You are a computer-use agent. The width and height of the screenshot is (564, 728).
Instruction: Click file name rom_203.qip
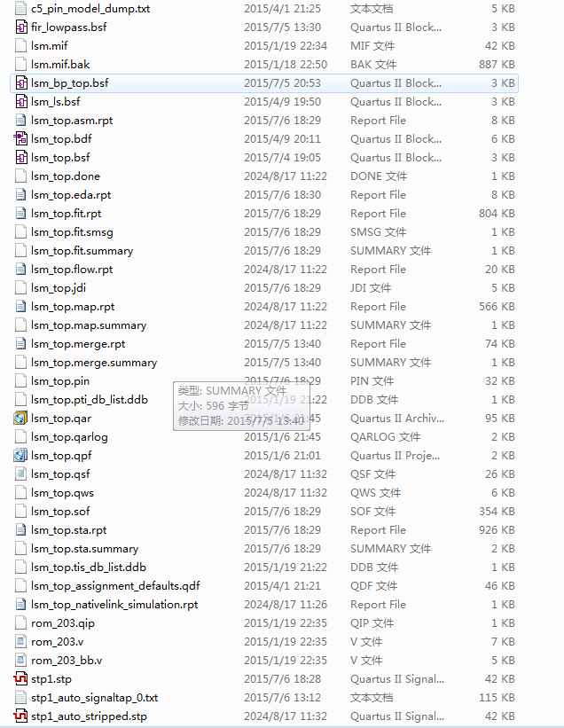[63, 623]
